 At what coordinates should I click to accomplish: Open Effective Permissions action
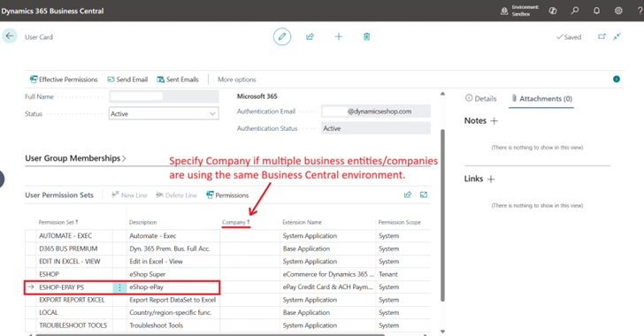(64, 80)
